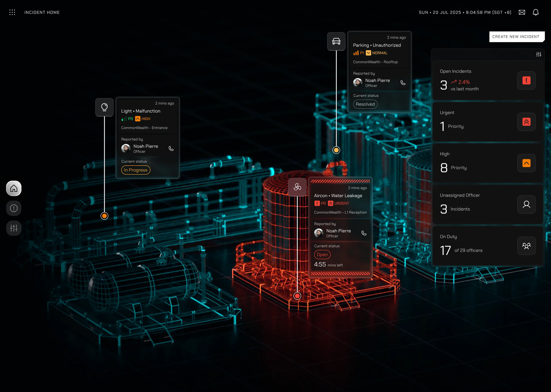Click the On Duty group icon
The image size is (551, 392).
point(526,246)
